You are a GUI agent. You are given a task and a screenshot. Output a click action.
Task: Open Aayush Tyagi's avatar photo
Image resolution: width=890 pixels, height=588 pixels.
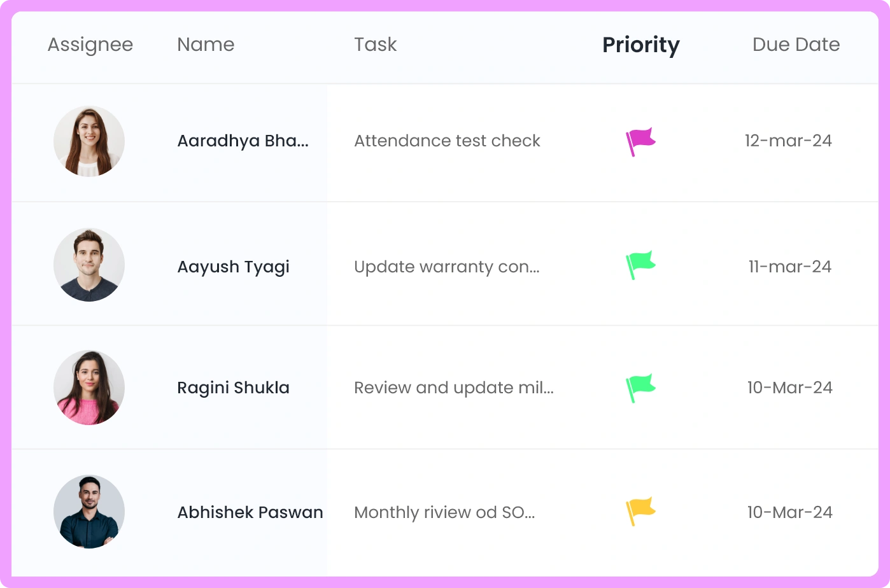[x=89, y=265]
